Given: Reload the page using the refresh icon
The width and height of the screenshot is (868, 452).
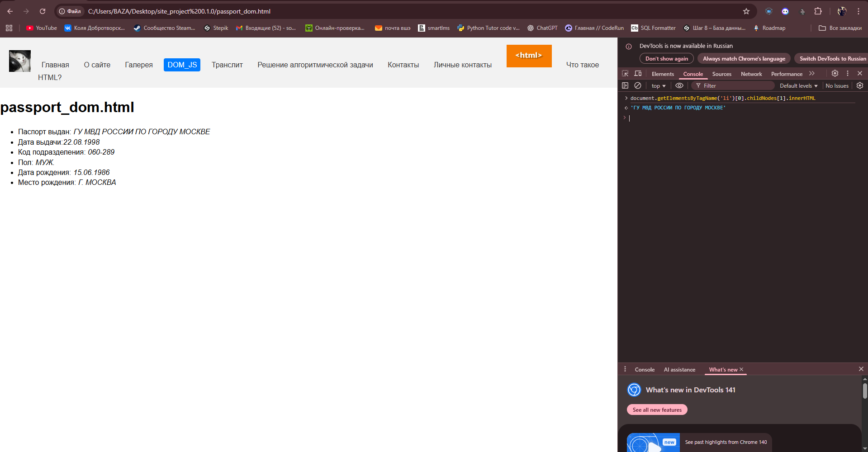Looking at the screenshot, I should coord(43,11).
